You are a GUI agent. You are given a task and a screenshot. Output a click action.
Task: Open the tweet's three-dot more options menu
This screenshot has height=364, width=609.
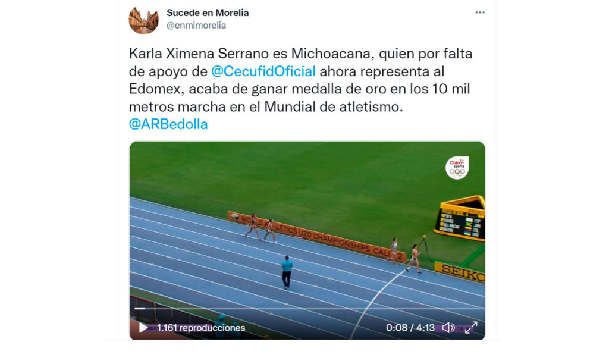tap(480, 12)
